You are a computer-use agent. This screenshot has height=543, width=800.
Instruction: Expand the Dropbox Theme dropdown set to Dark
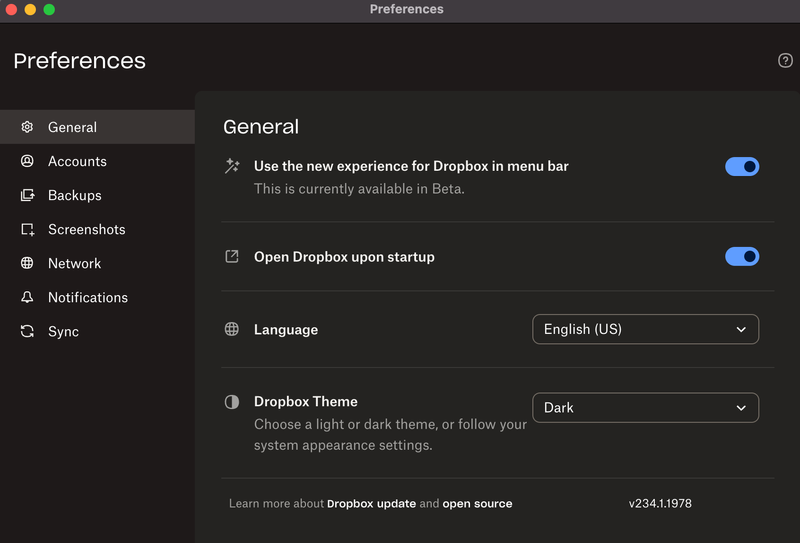pyautogui.click(x=645, y=408)
